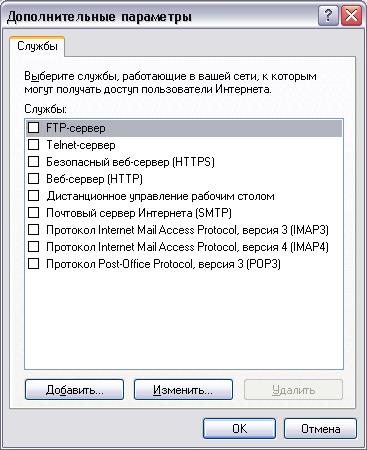This screenshot has height=450, width=367.
Task: Click the Добавить... button
Action: pyautogui.click(x=74, y=389)
